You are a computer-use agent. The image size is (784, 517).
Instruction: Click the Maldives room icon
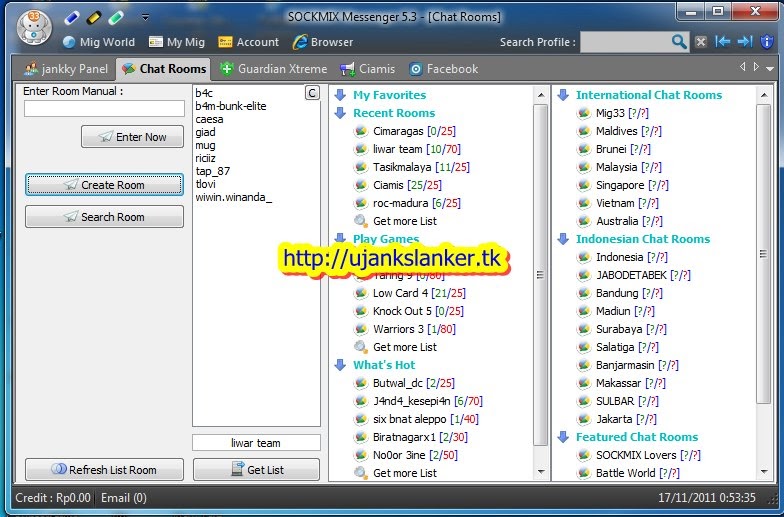point(584,131)
